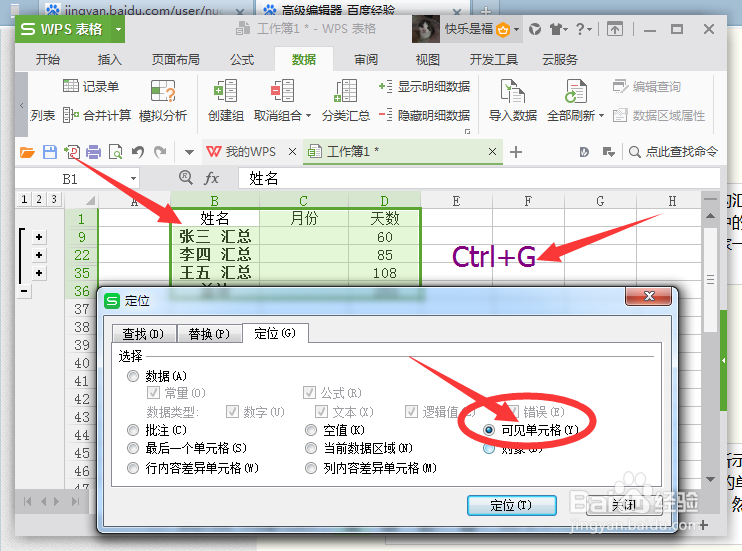Click 编辑查询 edit query icon

[x=620, y=86]
